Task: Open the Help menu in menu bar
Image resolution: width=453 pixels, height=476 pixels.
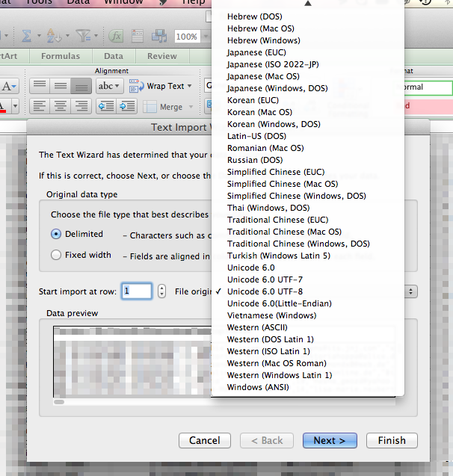Action: coord(194,2)
